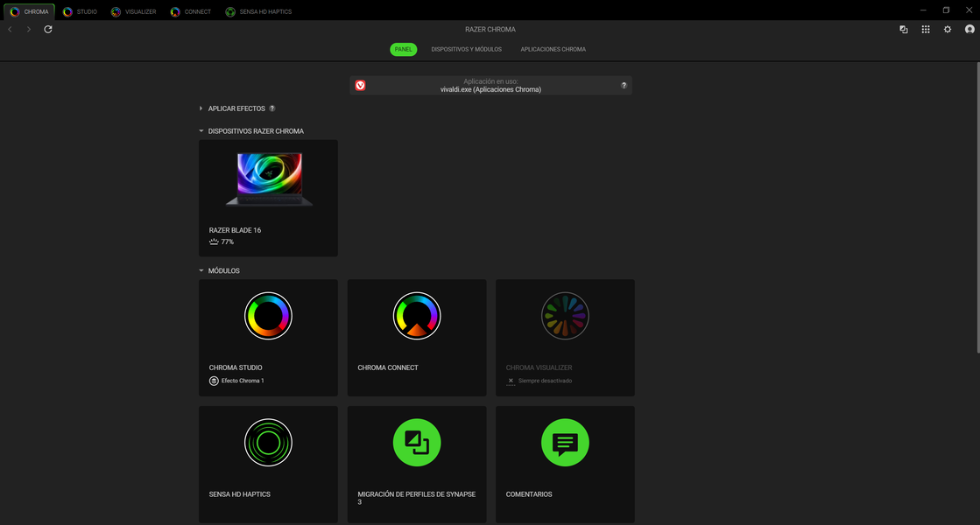This screenshot has height=525, width=980.
Task: Switch to the Chroma top tab
Action: (x=29, y=12)
